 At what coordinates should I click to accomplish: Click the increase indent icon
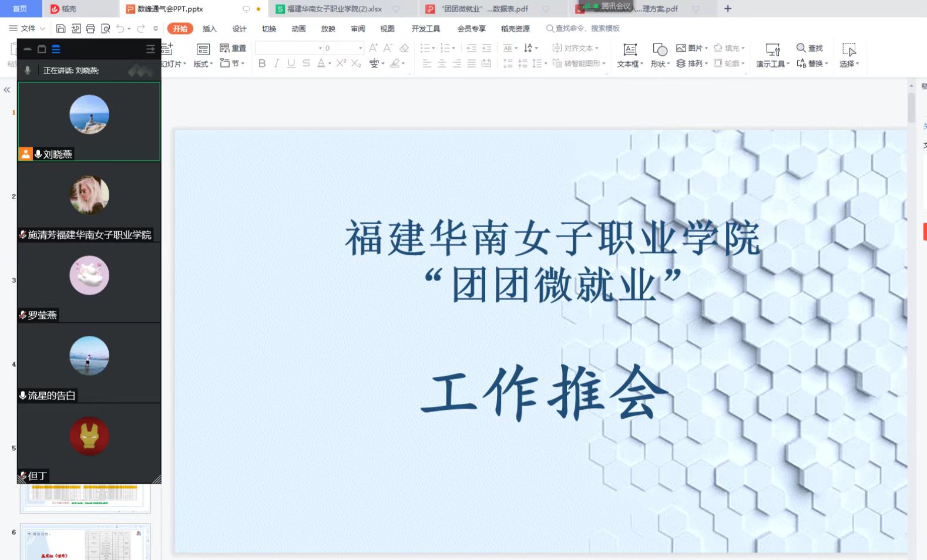coord(486,48)
